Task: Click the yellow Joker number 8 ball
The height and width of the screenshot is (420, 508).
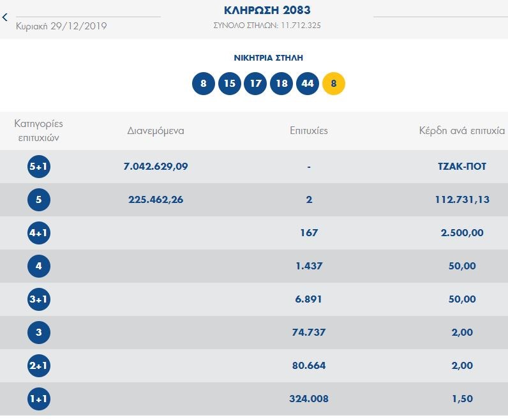Action: tap(334, 84)
